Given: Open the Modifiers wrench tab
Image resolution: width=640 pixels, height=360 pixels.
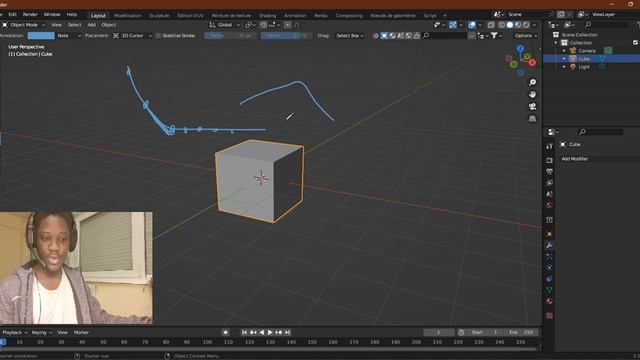Looking at the screenshot, I should click(549, 245).
